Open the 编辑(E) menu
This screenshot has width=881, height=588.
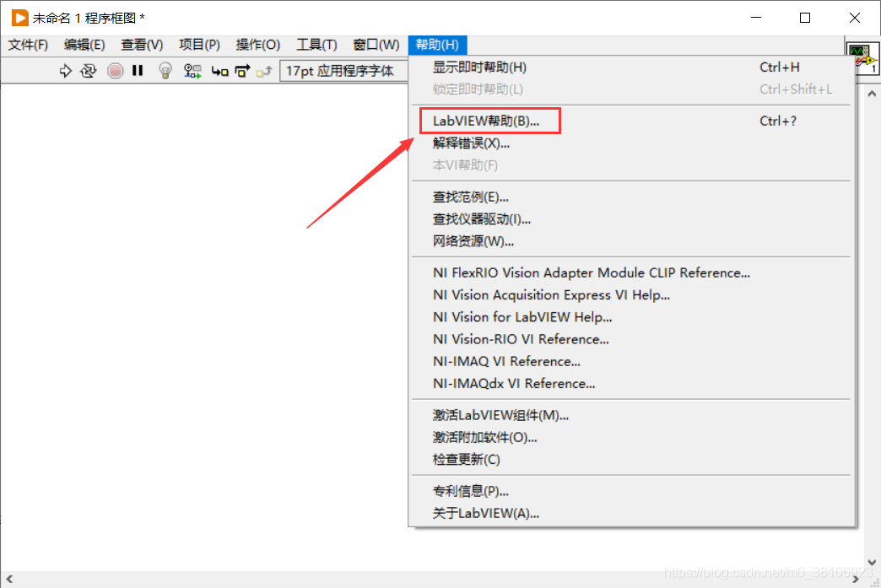[84, 45]
